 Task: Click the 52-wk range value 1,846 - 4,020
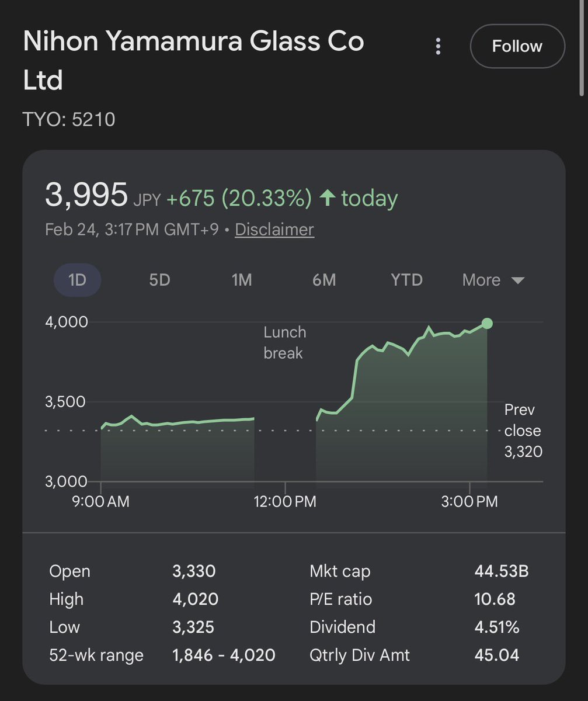(224, 655)
